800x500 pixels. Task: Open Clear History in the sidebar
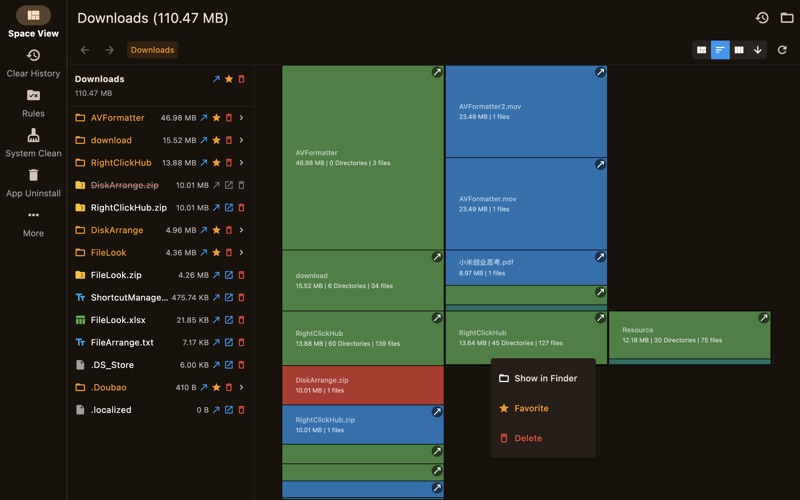tap(33, 63)
